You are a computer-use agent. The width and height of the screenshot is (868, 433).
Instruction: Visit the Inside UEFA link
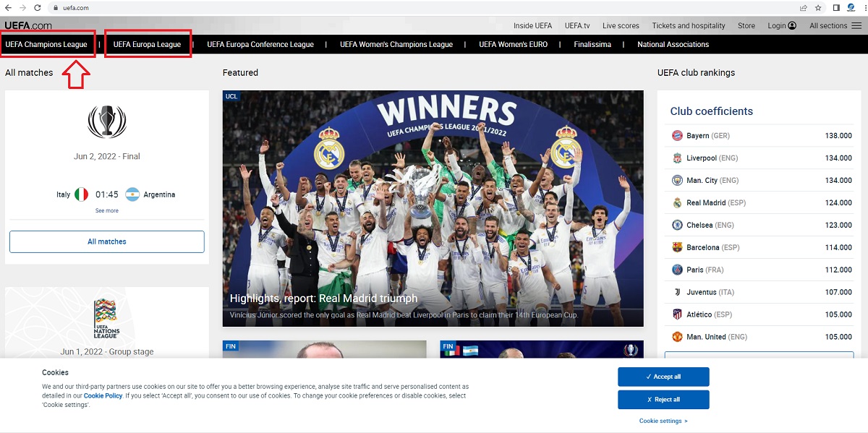532,26
